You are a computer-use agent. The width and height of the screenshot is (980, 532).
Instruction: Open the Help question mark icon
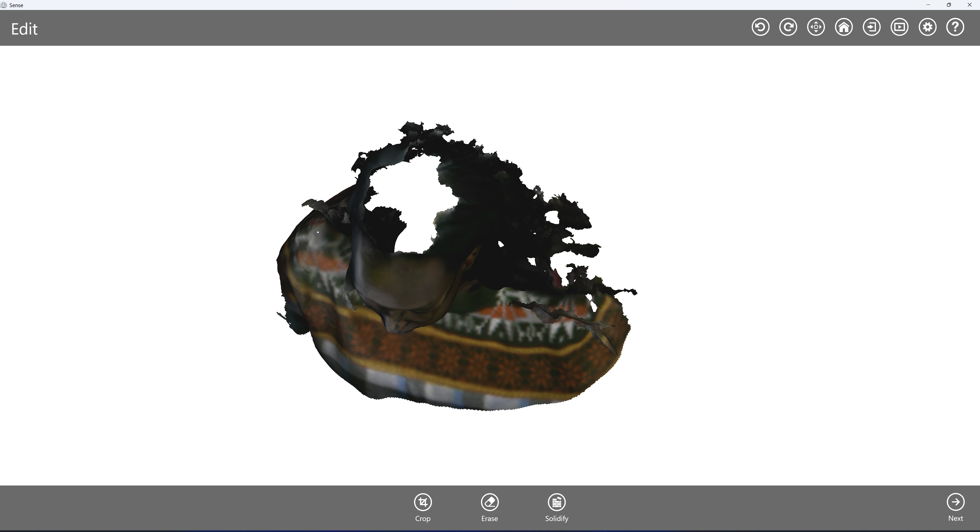(955, 27)
